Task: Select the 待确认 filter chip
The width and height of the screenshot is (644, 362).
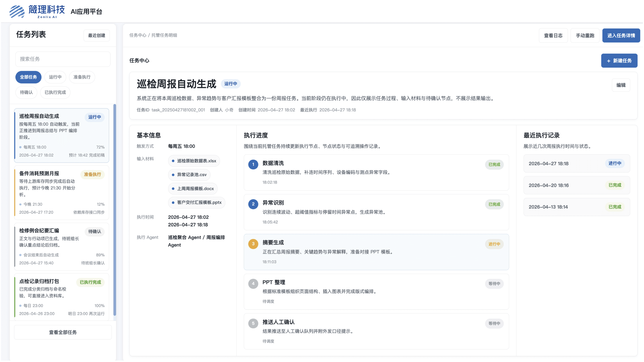Action: tap(26, 92)
